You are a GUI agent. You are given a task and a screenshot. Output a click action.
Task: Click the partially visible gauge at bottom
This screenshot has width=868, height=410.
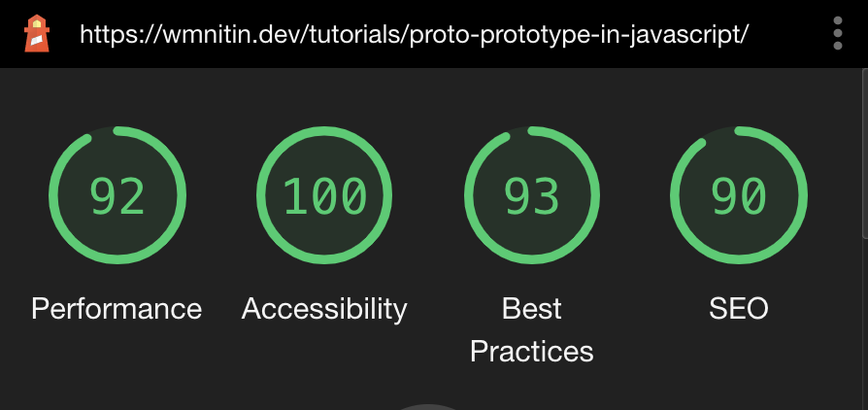pos(429,407)
